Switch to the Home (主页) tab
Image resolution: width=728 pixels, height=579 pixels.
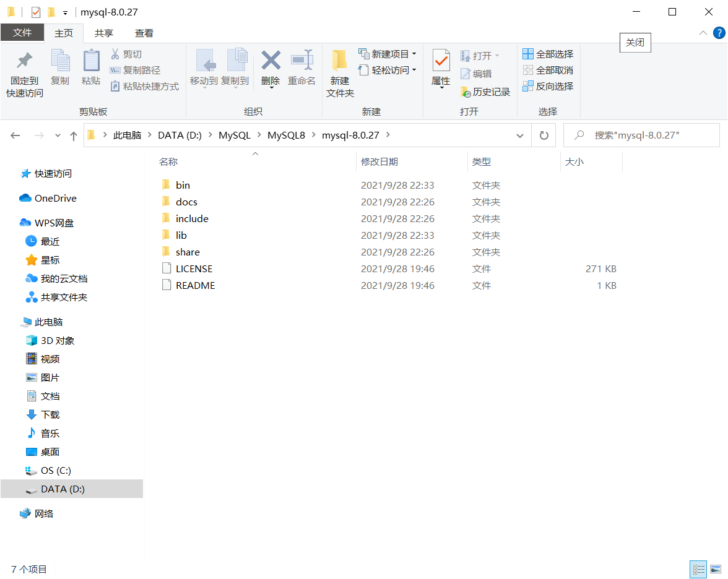(64, 33)
